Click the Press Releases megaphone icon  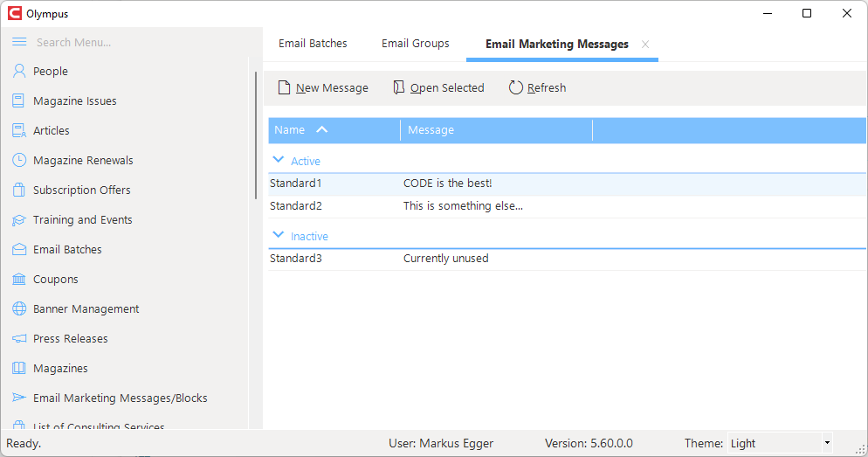click(19, 338)
